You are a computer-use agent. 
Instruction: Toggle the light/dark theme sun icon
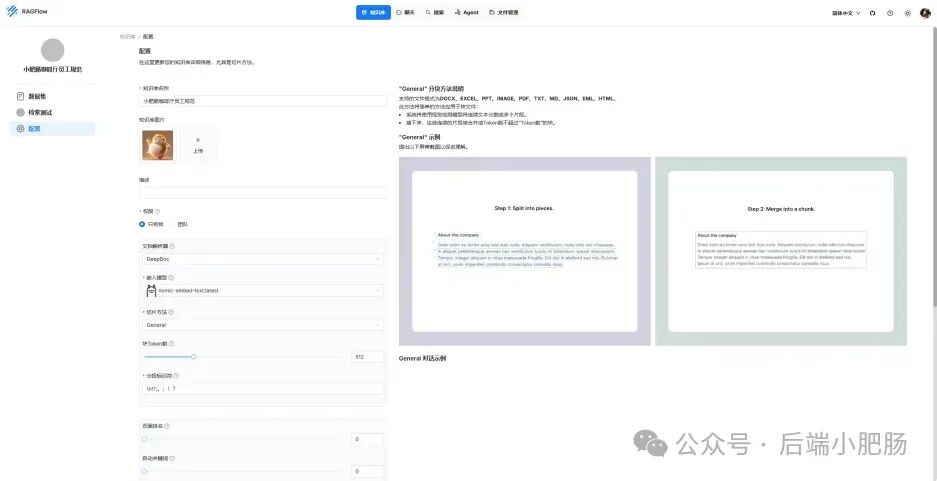(x=907, y=13)
